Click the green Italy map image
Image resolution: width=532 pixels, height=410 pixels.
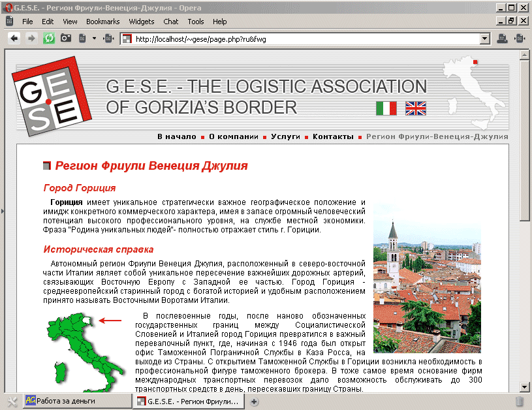(85, 353)
